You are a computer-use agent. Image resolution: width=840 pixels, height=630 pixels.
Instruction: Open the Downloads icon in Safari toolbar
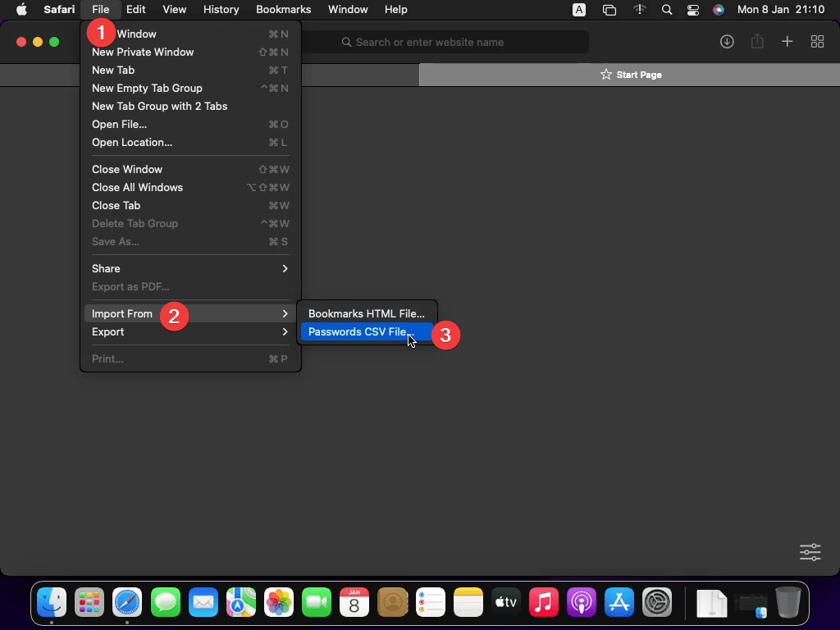pos(727,42)
